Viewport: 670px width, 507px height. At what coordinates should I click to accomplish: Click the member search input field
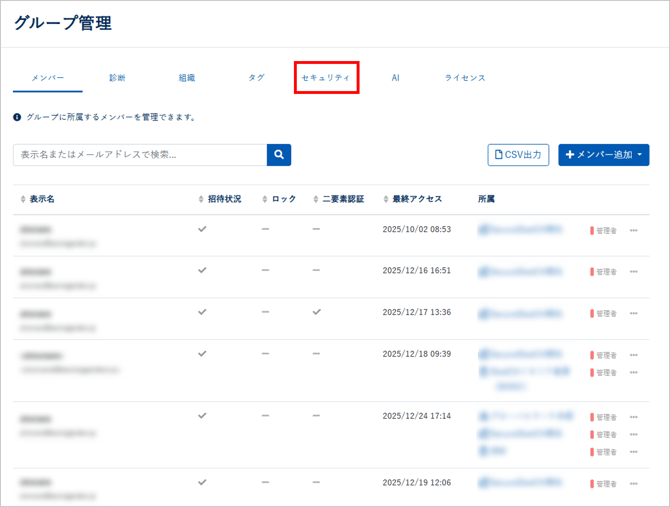(x=140, y=155)
